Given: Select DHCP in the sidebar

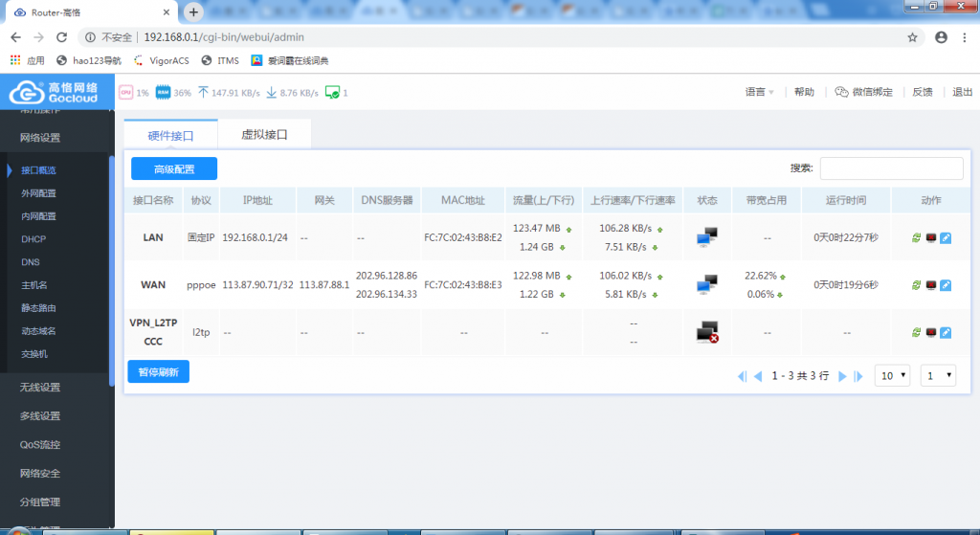Looking at the screenshot, I should tap(33, 239).
